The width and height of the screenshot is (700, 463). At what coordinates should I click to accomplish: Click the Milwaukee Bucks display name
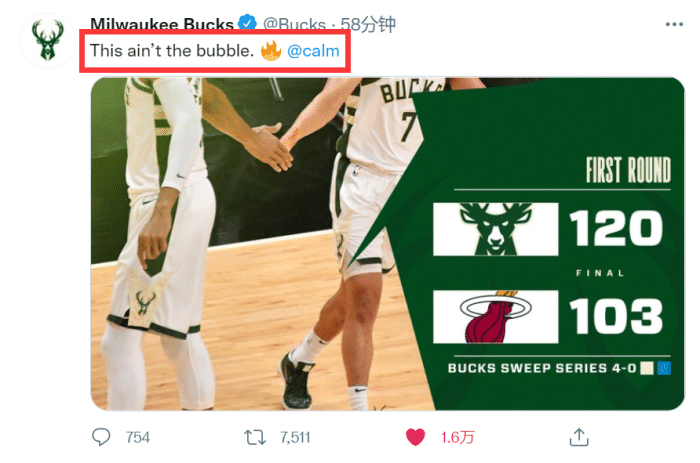161,23
